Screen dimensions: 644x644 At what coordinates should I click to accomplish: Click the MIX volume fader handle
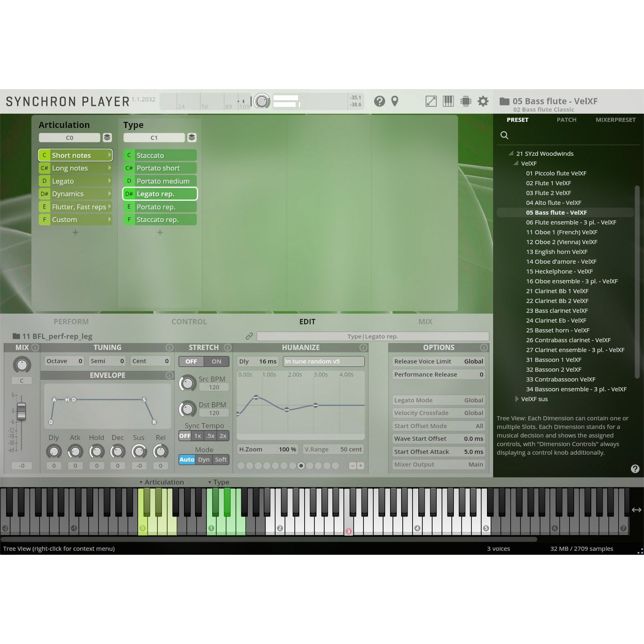21,411
